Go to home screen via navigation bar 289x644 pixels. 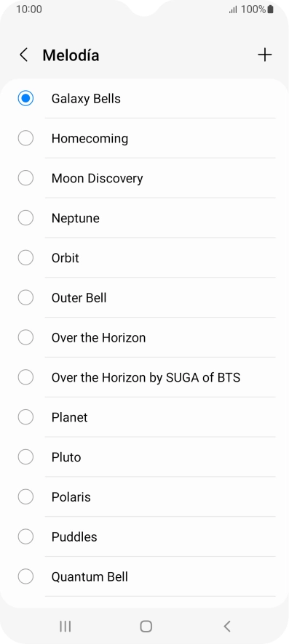click(x=146, y=627)
